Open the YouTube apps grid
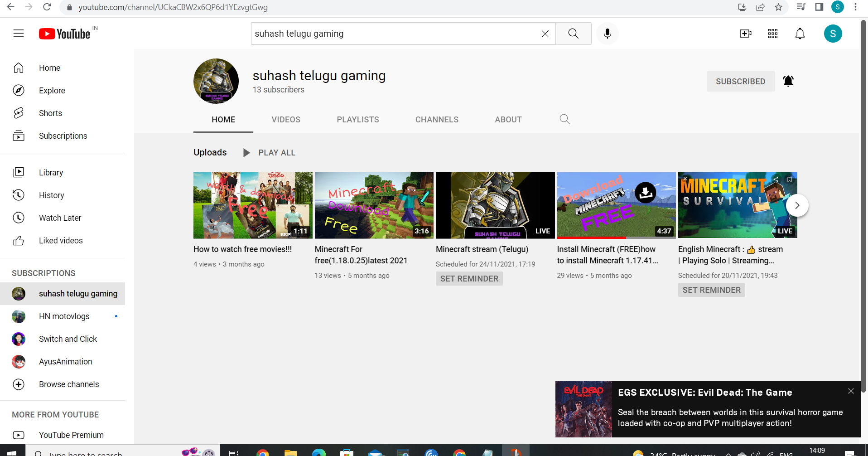This screenshot has height=456, width=868. [x=773, y=34]
